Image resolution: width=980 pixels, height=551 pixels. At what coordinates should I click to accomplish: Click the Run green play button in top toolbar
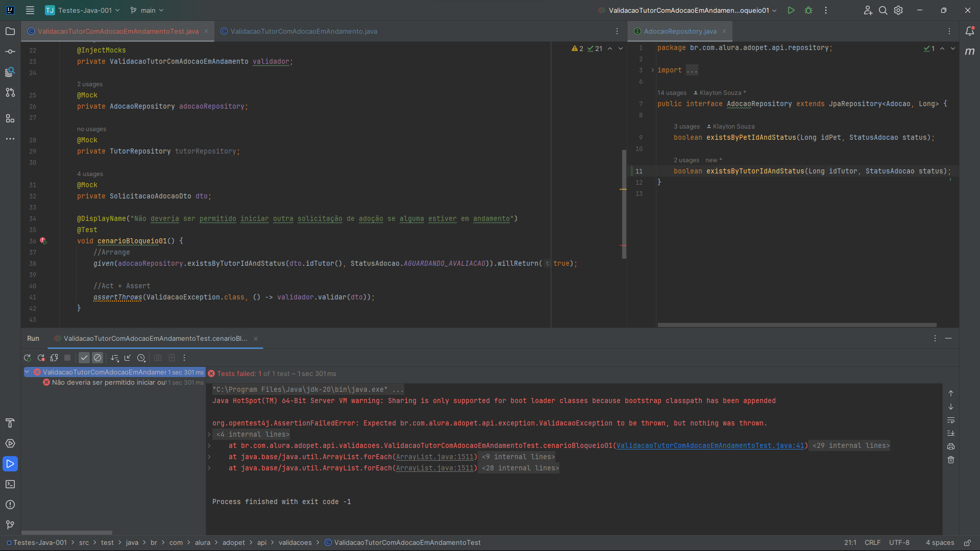click(791, 10)
